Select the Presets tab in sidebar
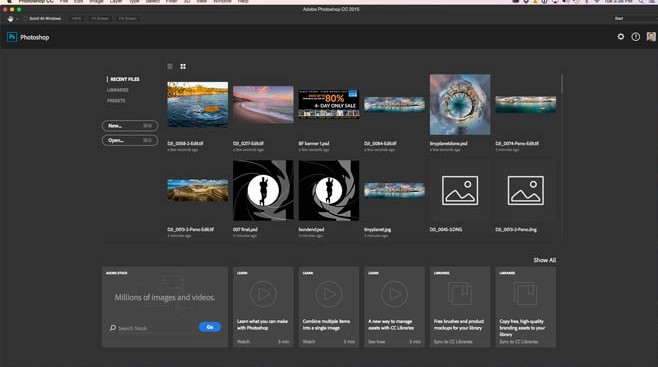This screenshot has height=367, width=658. [116, 101]
